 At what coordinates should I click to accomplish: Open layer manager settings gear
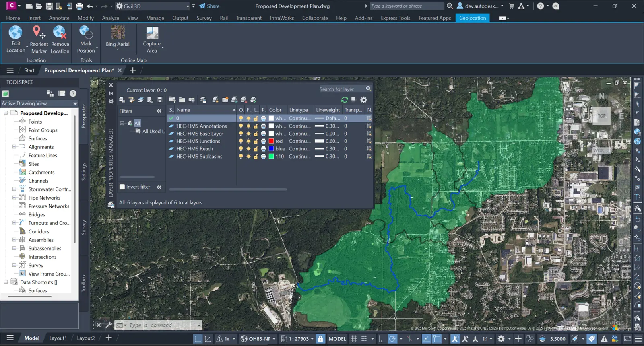click(x=364, y=100)
